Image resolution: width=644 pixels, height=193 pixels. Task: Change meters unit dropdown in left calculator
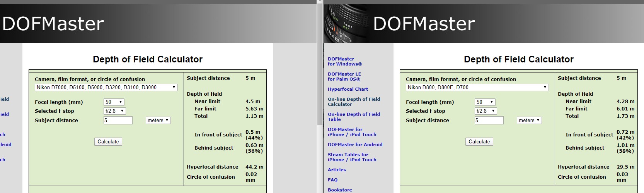158,121
